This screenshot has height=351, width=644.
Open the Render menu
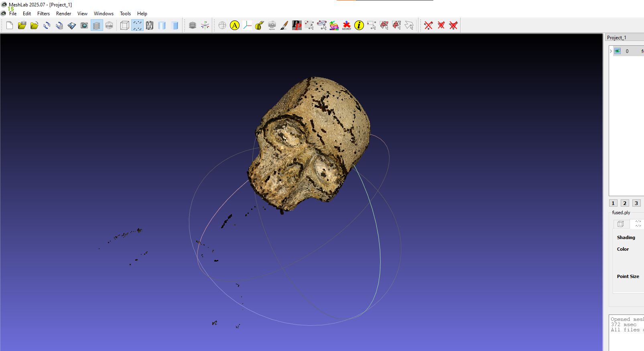pos(63,14)
